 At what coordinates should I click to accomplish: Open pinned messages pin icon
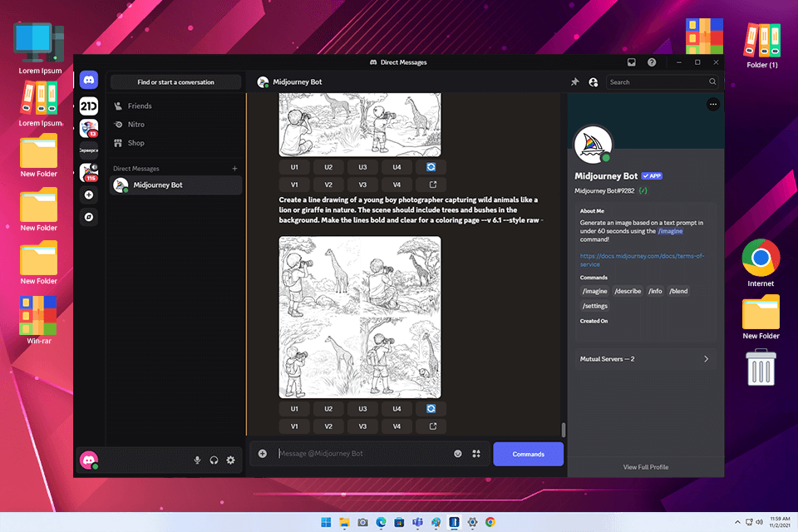575,82
